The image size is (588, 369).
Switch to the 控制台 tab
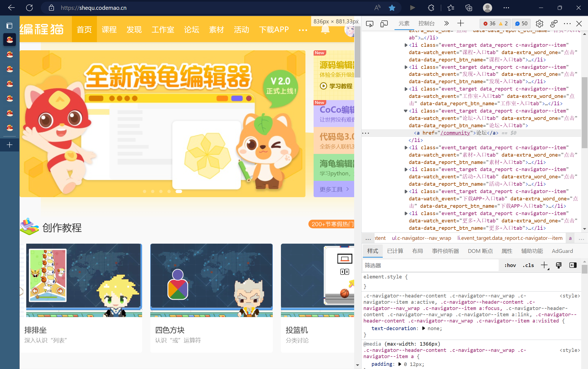coord(427,24)
